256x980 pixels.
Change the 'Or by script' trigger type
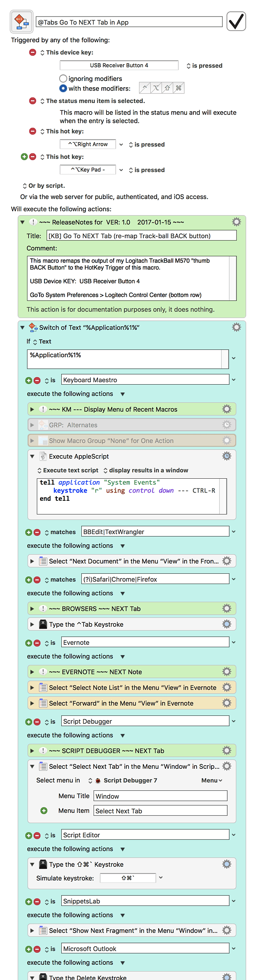click(x=44, y=186)
